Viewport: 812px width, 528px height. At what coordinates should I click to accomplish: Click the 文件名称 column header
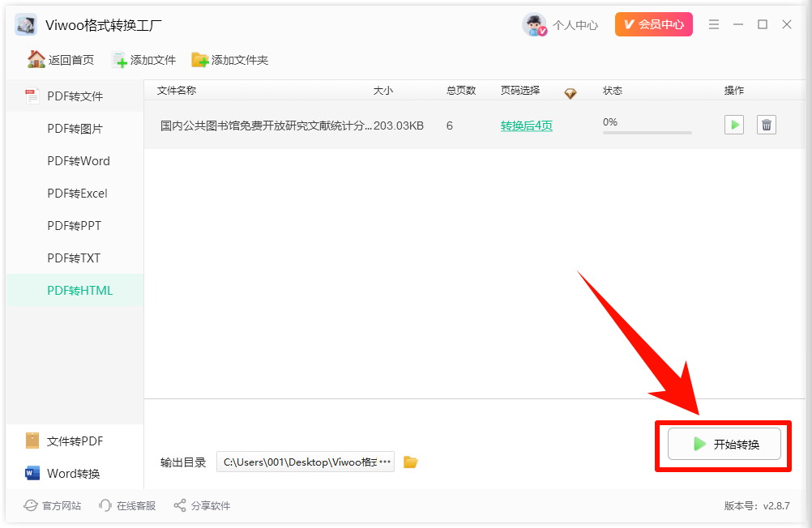coord(177,90)
